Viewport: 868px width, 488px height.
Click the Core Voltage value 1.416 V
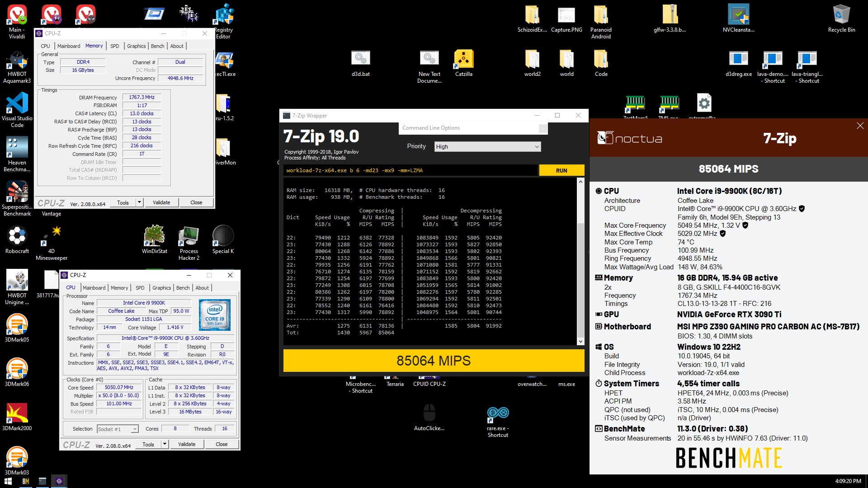(x=175, y=327)
